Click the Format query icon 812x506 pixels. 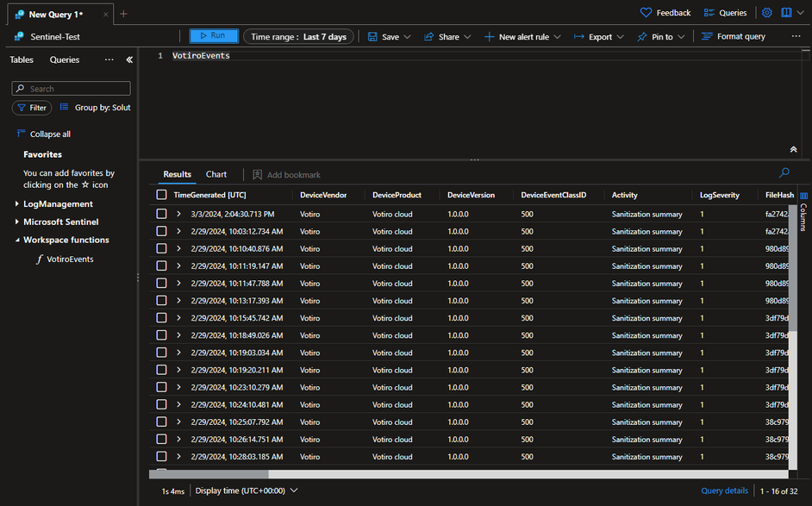(x=707, y=36)
